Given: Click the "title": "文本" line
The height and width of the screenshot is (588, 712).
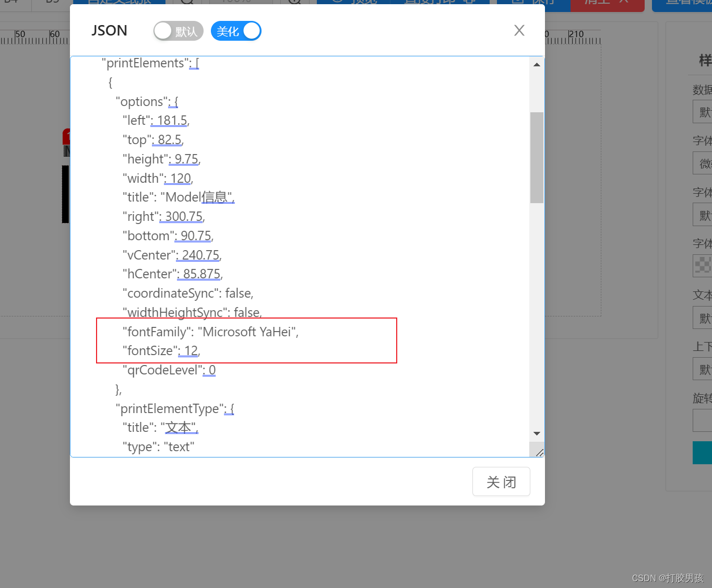Looking at the screenshot, I should 160,428.
